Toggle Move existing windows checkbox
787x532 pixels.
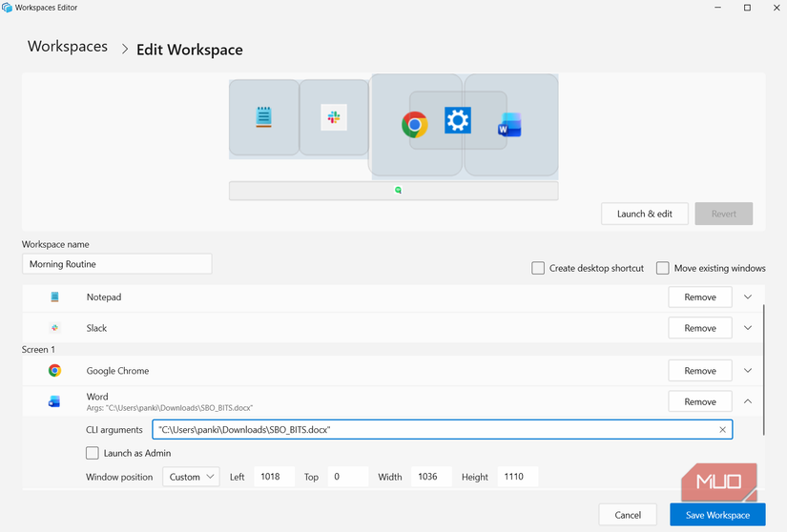point(663,268)
